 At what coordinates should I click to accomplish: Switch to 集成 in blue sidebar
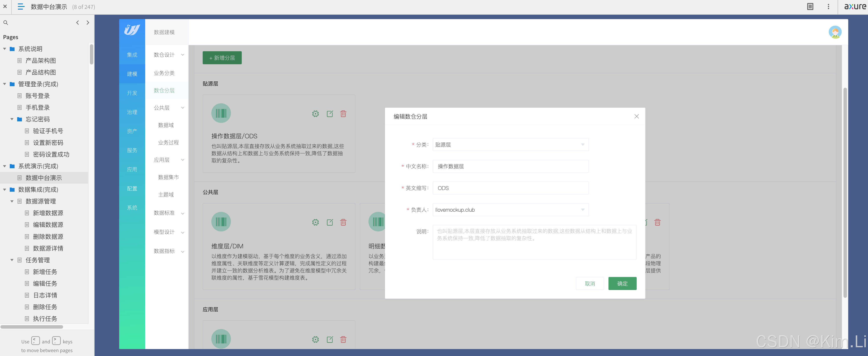[132, 55]
